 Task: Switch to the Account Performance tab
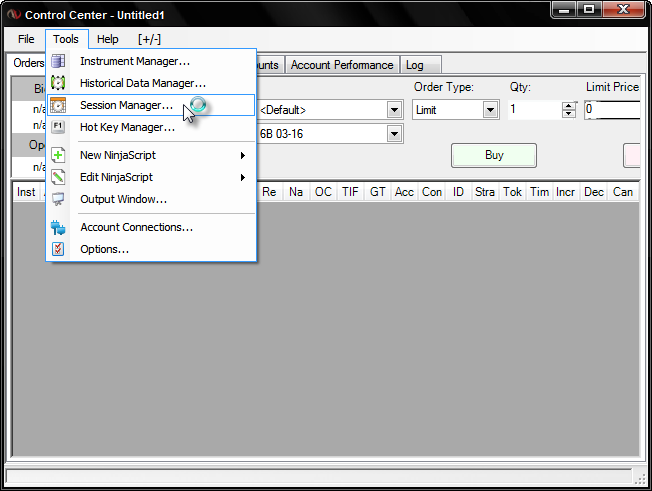click(342, 65)
